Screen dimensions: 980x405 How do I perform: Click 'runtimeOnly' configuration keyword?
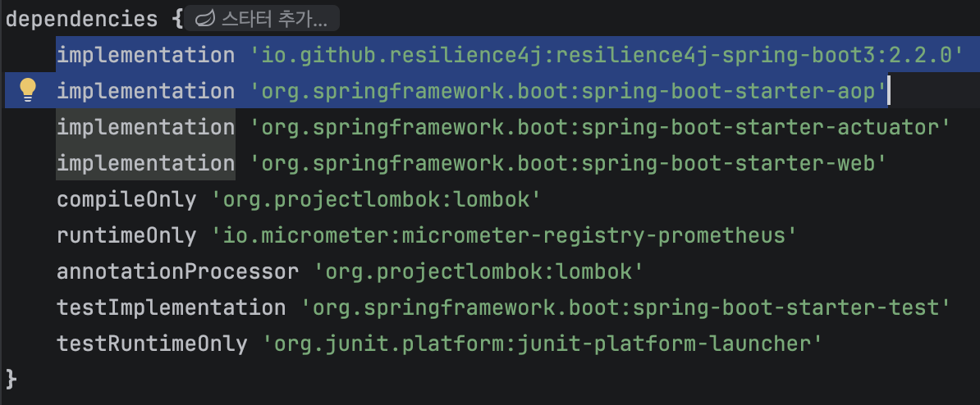pos(127,236)
